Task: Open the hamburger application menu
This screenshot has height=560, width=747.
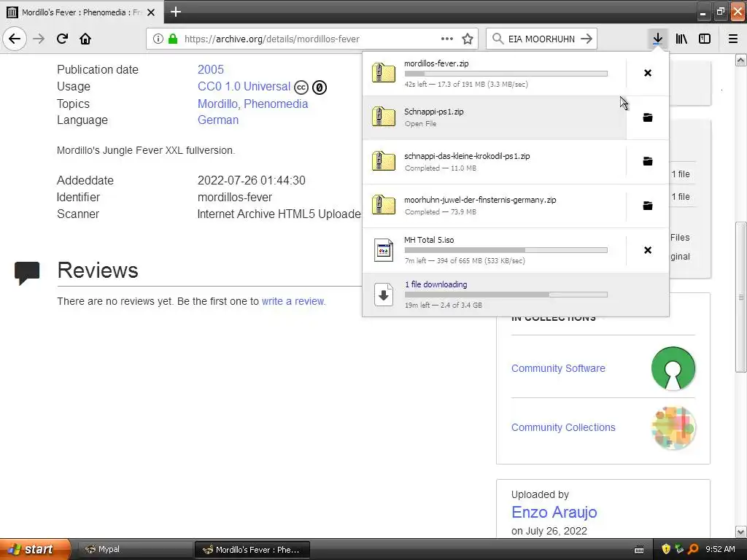Action: coord(733,39)
